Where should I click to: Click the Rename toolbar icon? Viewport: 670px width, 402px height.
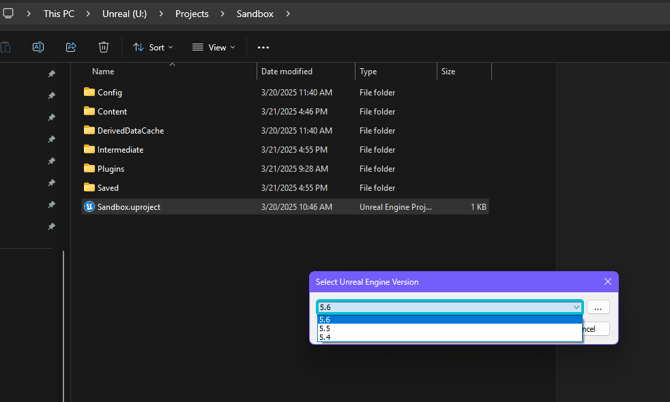(x=38, y=47)
